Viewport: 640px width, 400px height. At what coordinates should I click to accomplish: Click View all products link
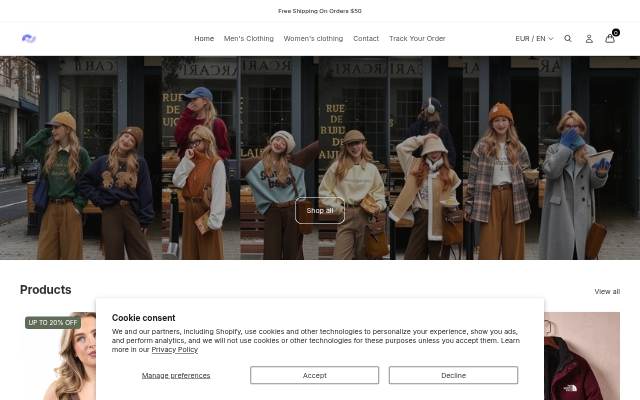[607, 291]
